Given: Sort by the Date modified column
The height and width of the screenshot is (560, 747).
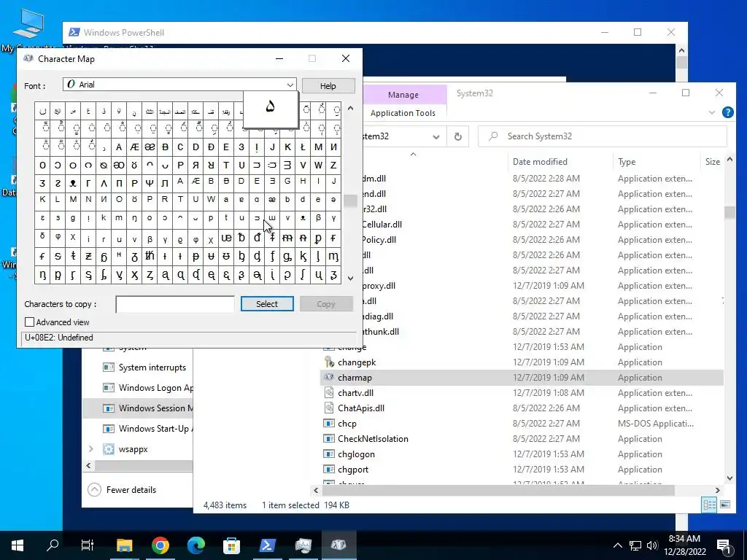Looking at the screenshot, I should tap(540, 162).
